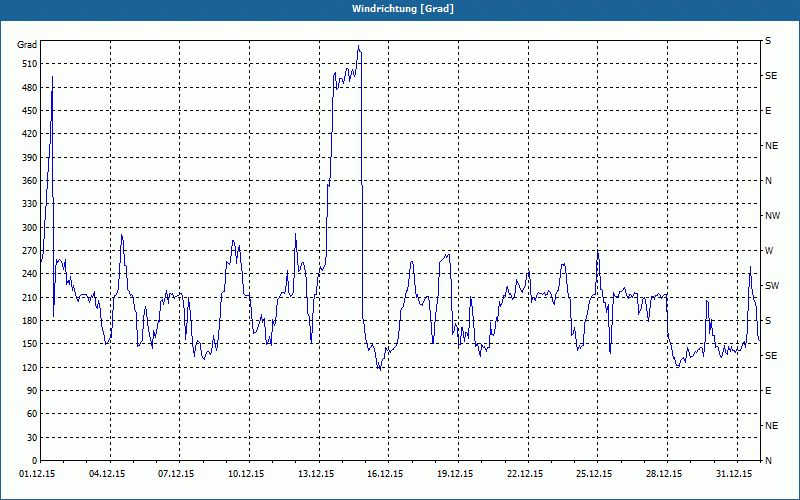This screenshot has height=500, width=800.
Task: Click the 90 y-axis tick label
Action: (30, 391)
